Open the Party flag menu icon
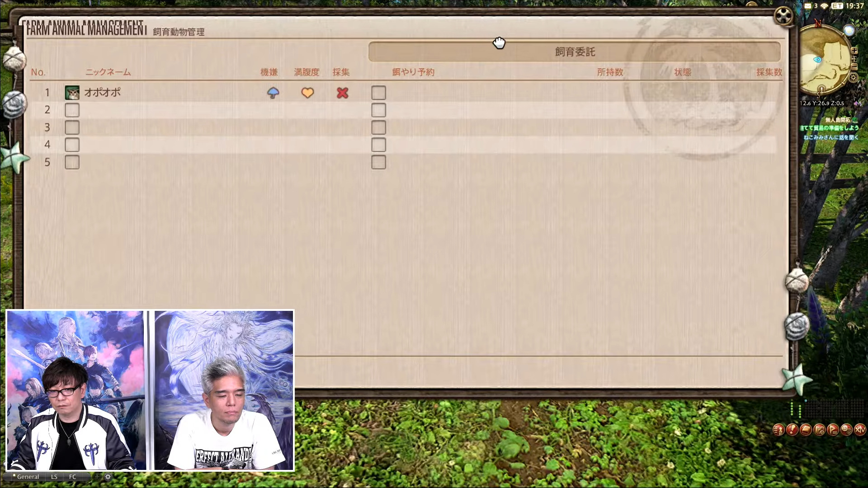868x488 pixels. click(x=833, y=430)
